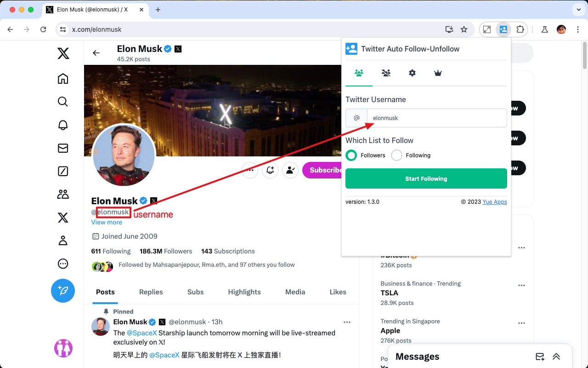Click the Twitter Username input field
The image size is (588, 368).
click(x=436, y=118)
